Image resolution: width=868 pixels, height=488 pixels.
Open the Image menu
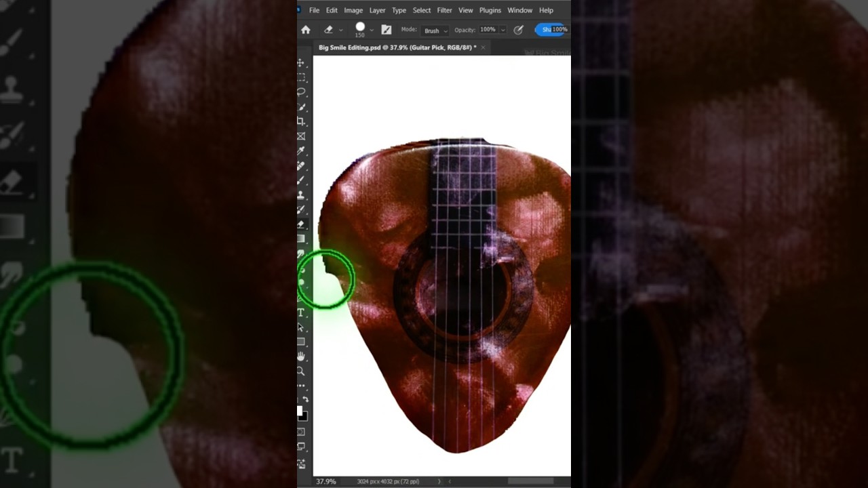[353, 10]
